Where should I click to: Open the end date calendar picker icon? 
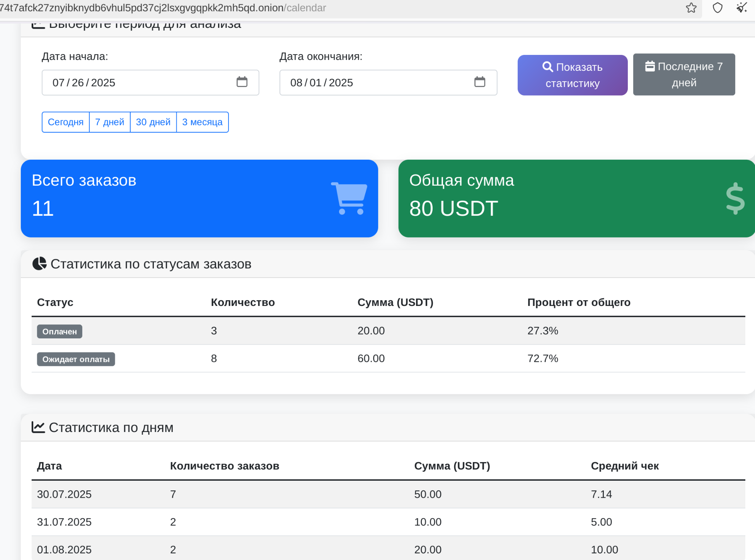coord(479,82)
